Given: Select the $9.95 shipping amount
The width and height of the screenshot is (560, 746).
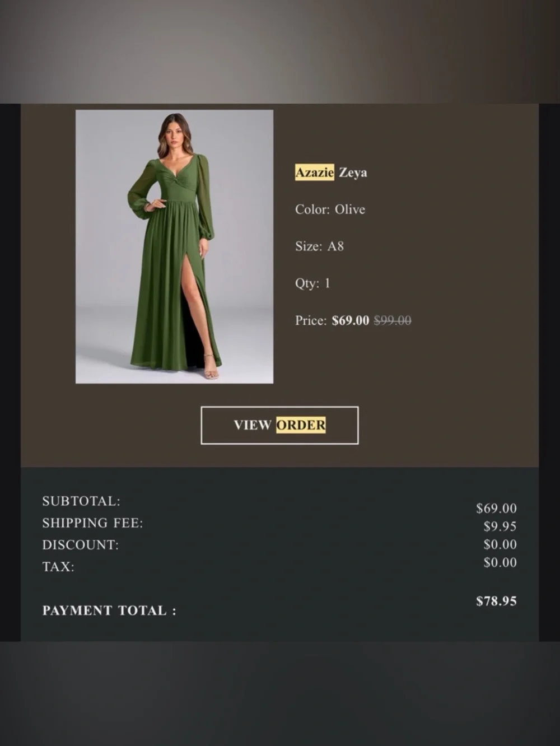Looking at the screenshot, I should point(499,526).
